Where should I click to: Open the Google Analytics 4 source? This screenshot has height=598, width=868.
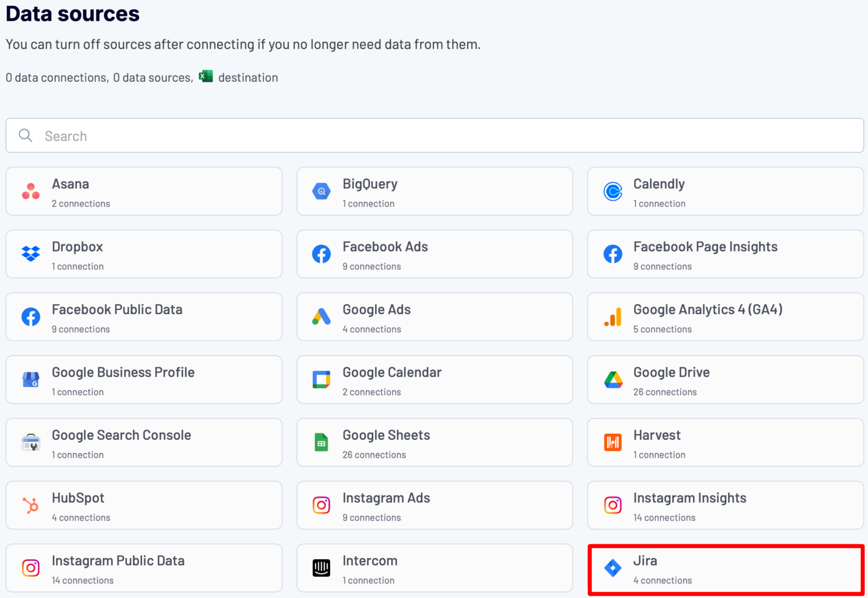(x=725, y=317)
